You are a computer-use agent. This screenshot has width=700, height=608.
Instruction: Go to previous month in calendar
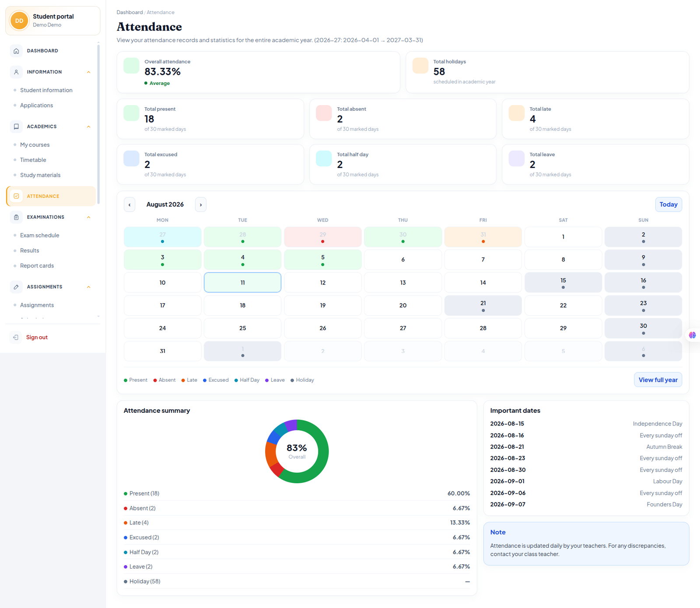[129, 204]
